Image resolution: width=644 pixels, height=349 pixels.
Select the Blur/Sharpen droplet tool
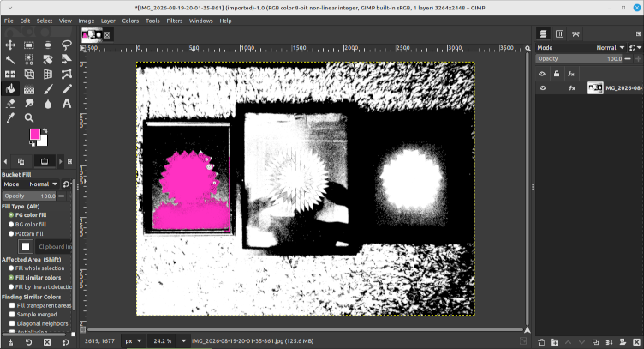pyautogui.click(x=48, y=104)
